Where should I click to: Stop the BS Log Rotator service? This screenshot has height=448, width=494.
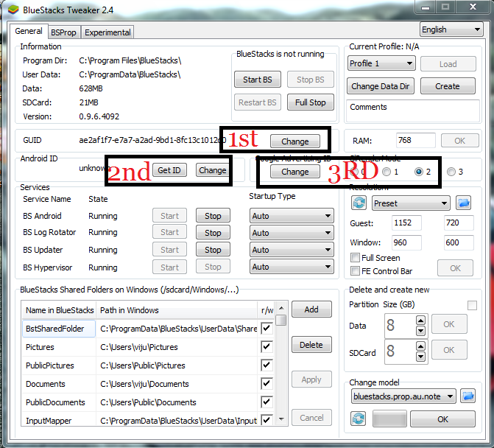[x=213, y=233]
